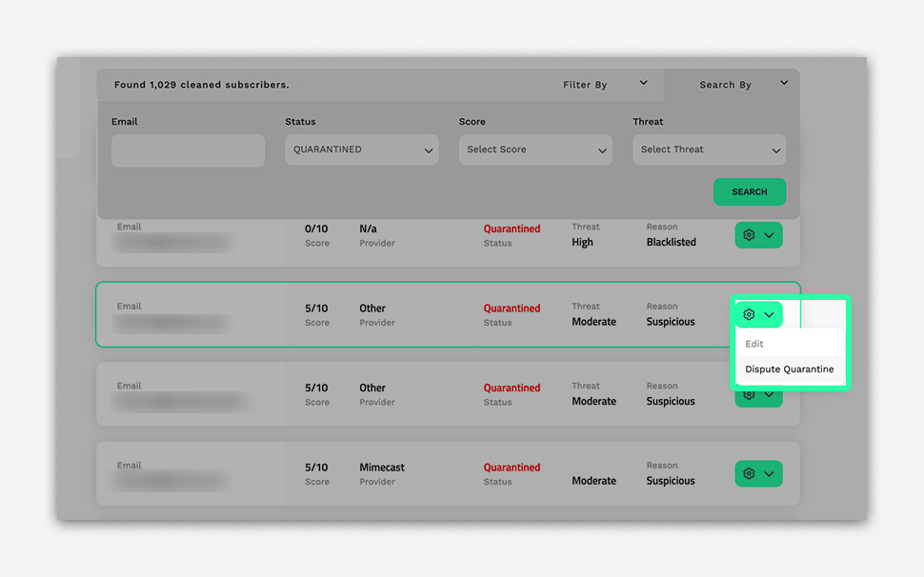Collapse the chevron above the Edit menu

click(769, 315)
